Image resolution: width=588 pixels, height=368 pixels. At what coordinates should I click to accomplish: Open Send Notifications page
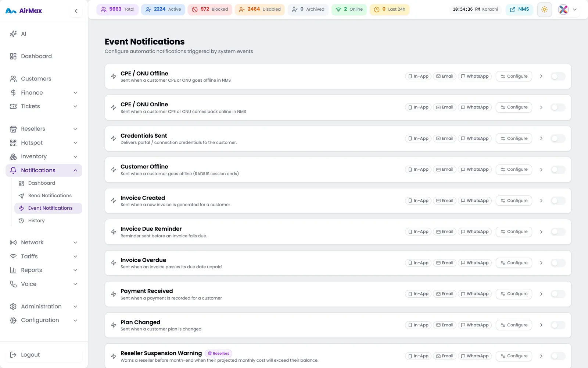point(48,196)
